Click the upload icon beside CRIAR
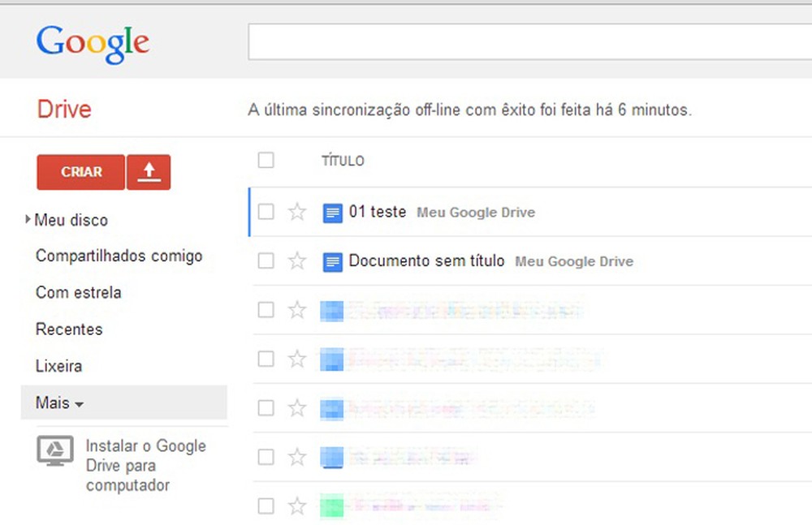812x525 pixels. pos(149,172)
